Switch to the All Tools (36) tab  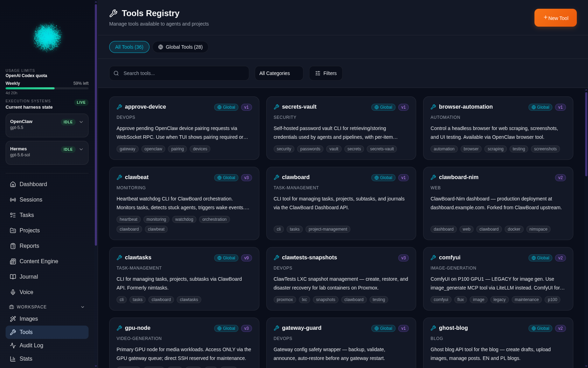[x=129, y=47]
